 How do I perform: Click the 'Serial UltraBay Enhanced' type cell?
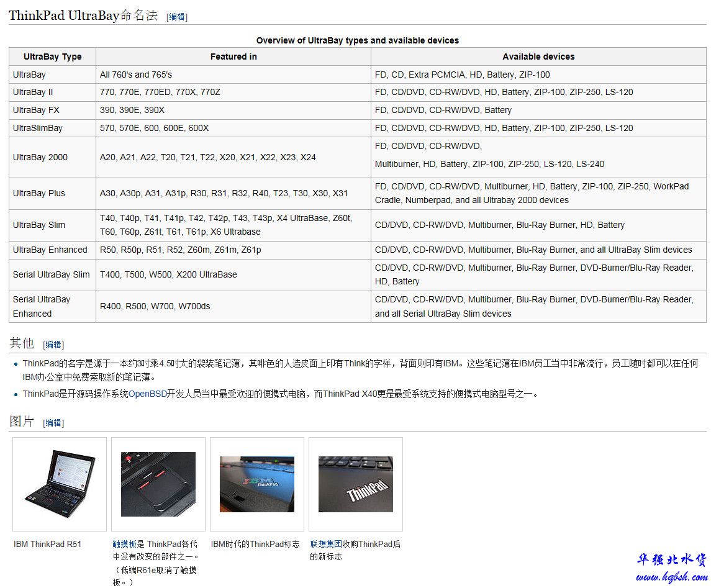point(53,307)
